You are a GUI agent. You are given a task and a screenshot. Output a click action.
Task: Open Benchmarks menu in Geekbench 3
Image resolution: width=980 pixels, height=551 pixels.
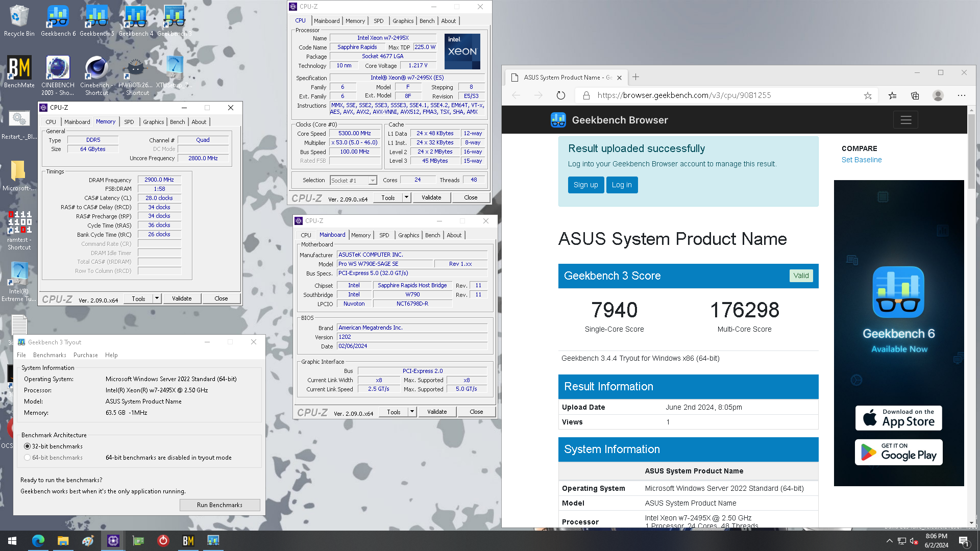coord(50,355)
